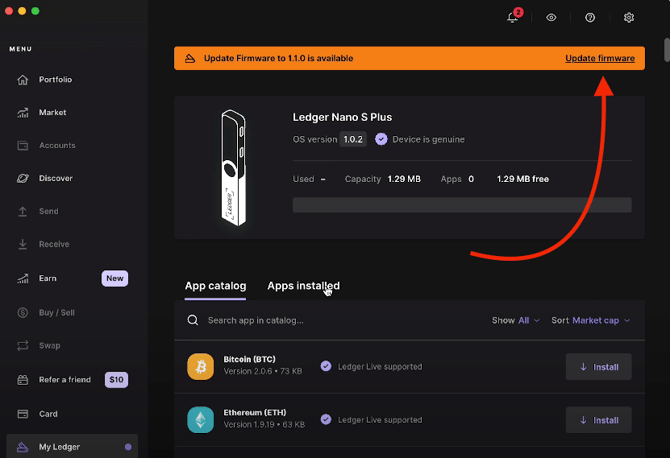Click the search magnifier icon
670x458 pixels.
pyautogui.click(x=193, y=320)
